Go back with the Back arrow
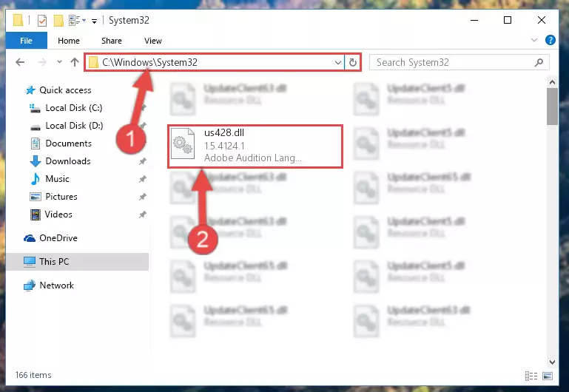 click(x=20, y=62)
